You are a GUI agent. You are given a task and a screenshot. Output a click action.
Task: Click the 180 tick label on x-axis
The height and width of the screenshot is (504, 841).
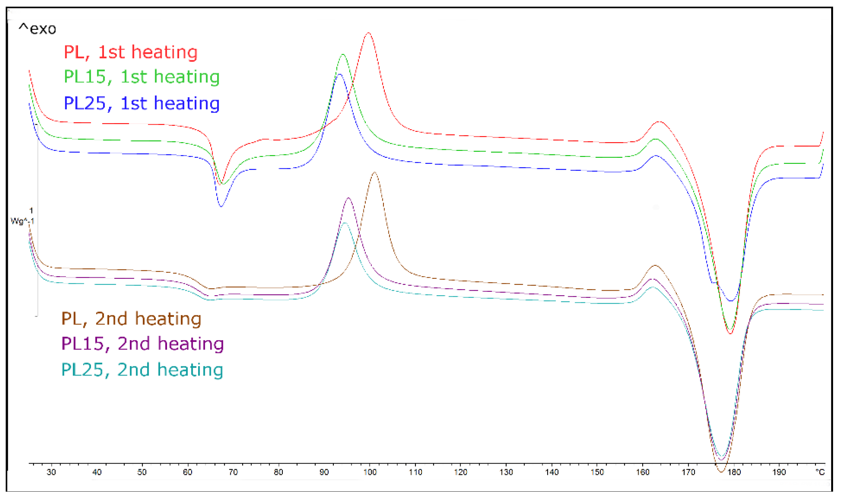[x=734, y=472]
